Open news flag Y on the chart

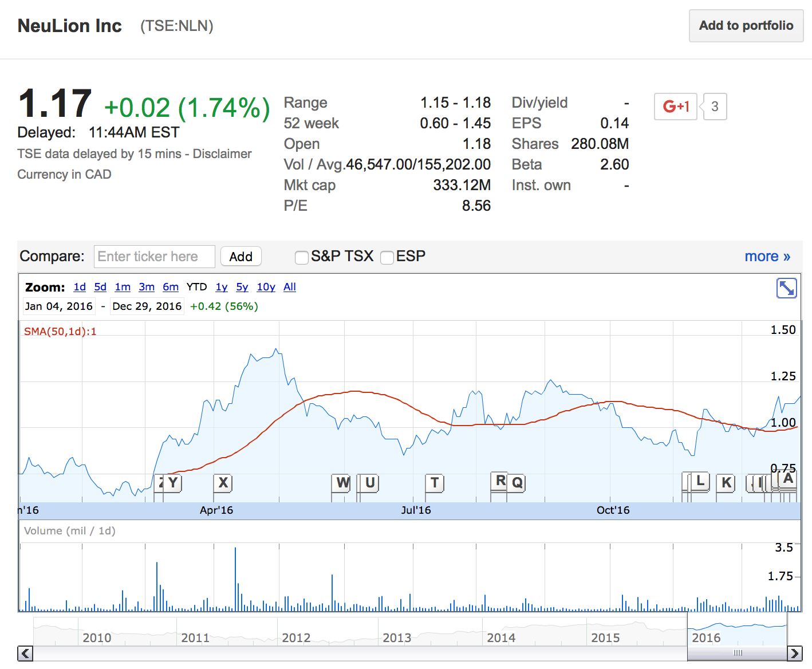(x=173, y=483)
